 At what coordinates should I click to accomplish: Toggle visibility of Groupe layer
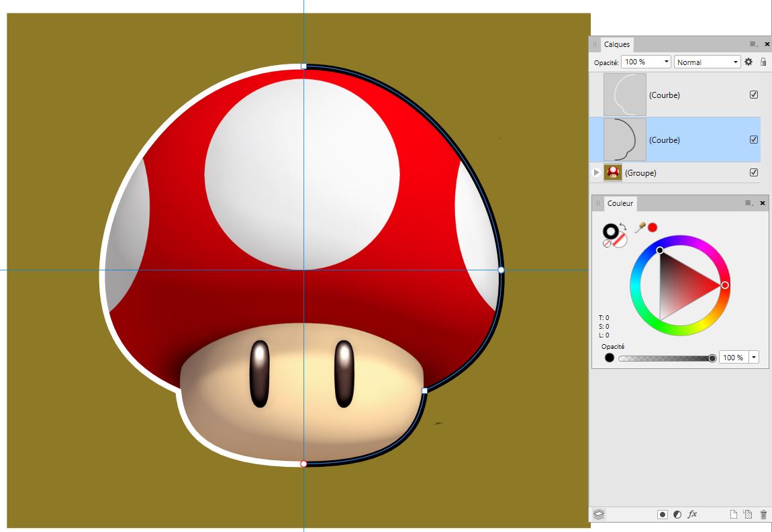pos(754,172)
